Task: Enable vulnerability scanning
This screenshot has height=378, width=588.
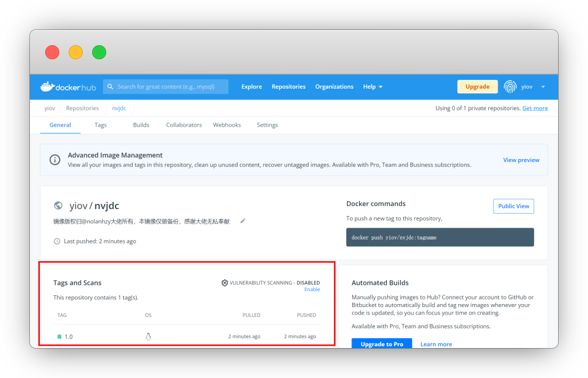Action: click(x=312, y=289)
